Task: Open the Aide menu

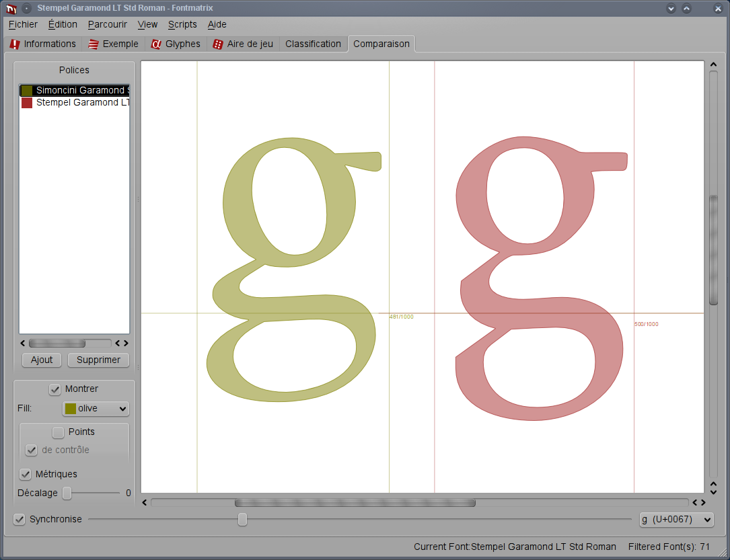Action: coord(217,24)
